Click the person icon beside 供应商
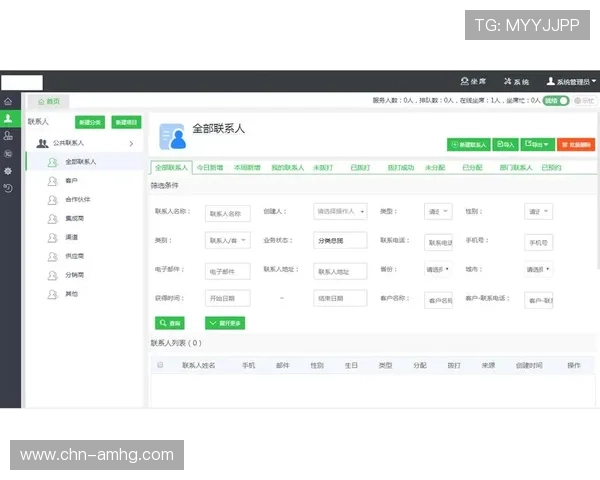 tap(52, 256)
